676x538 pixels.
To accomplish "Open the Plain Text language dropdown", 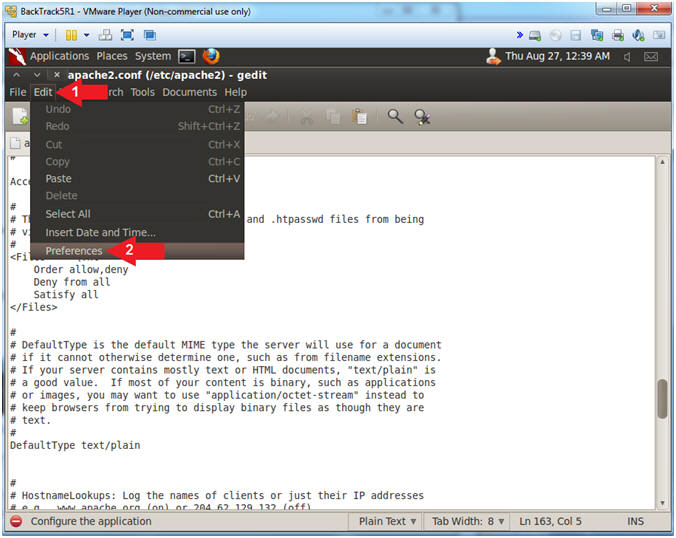I will point(387,522).
